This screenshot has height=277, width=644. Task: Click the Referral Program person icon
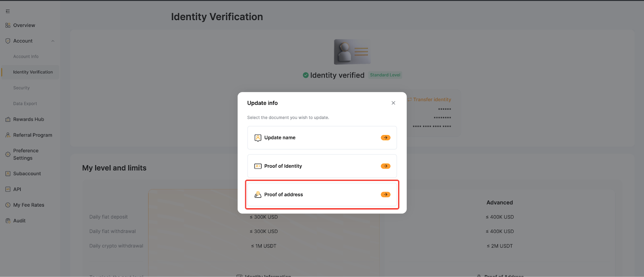8,135
